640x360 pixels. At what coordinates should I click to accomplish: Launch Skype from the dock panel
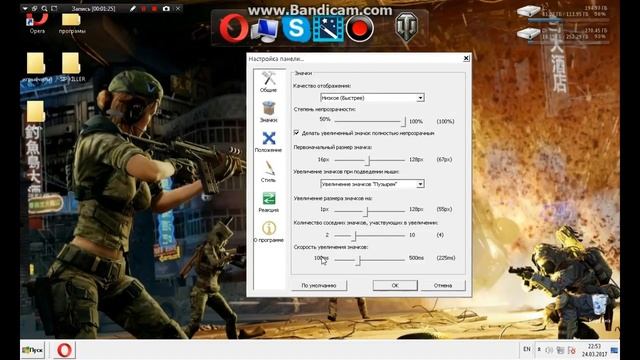point(296,29)
